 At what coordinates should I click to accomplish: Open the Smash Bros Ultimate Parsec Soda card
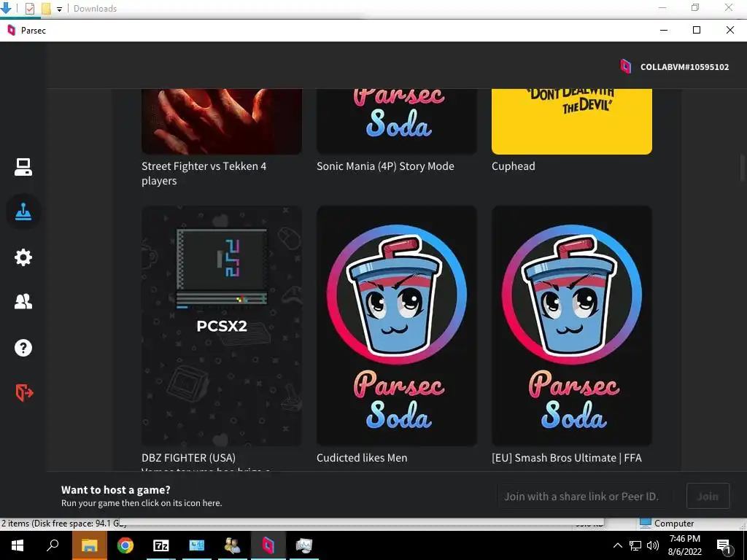coord(572,326)
